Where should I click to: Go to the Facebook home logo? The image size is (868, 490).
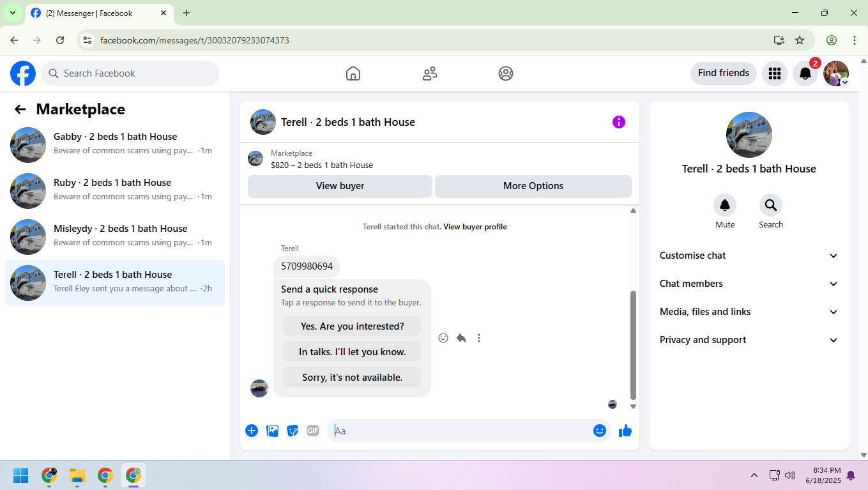click(23, 73)
